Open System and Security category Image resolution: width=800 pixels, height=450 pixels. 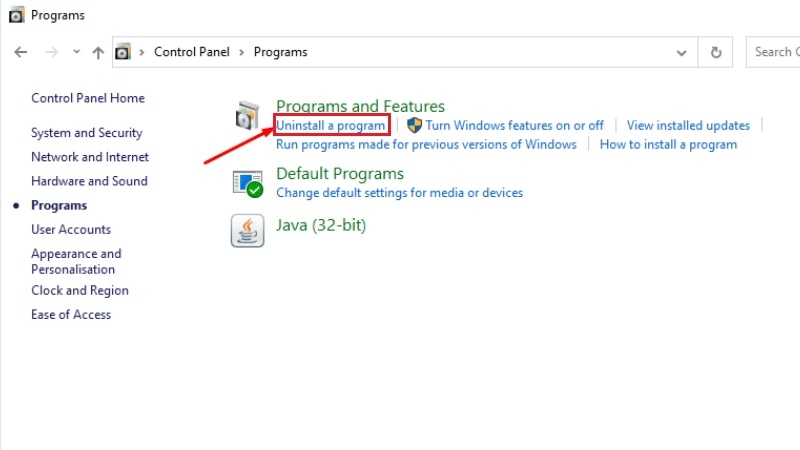[x=87, y=133]
